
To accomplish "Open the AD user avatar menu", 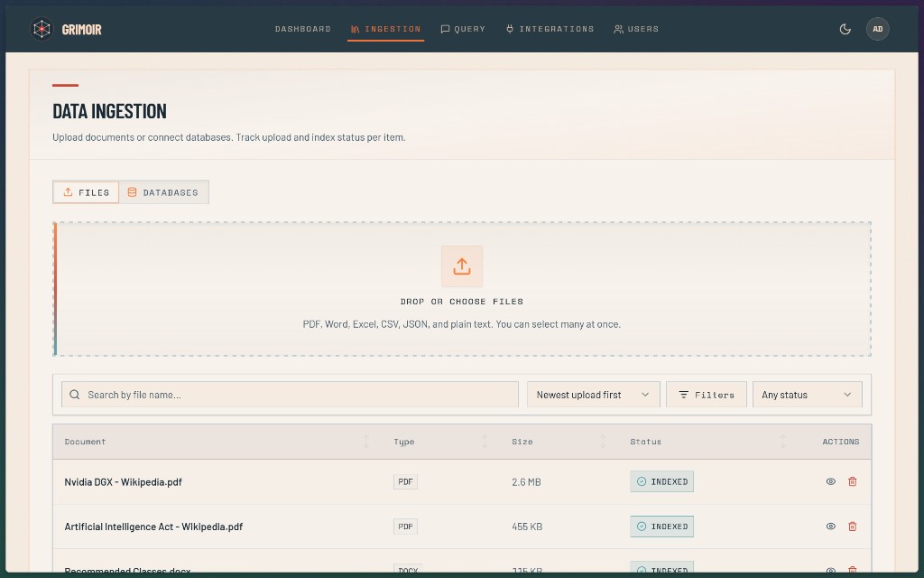I will (877, 29).
